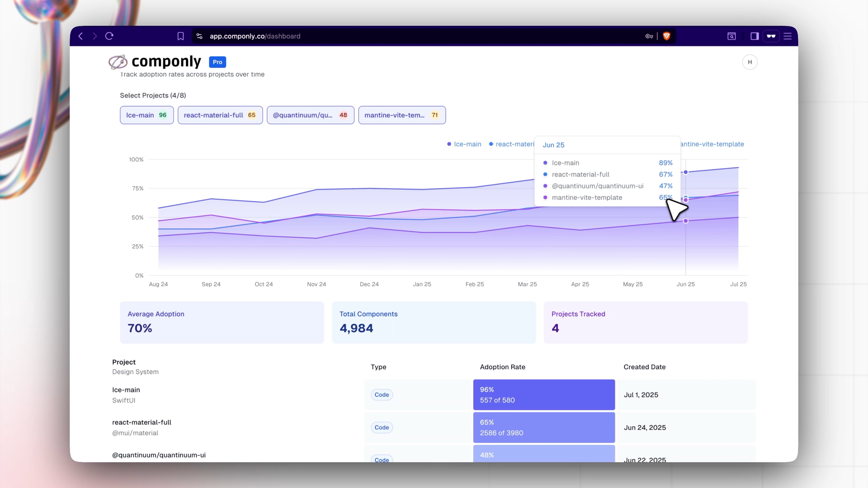This screenshot has height=488, width=868.
Task: Toggle mantine-vite-template series in the legend
Action: 712,144
